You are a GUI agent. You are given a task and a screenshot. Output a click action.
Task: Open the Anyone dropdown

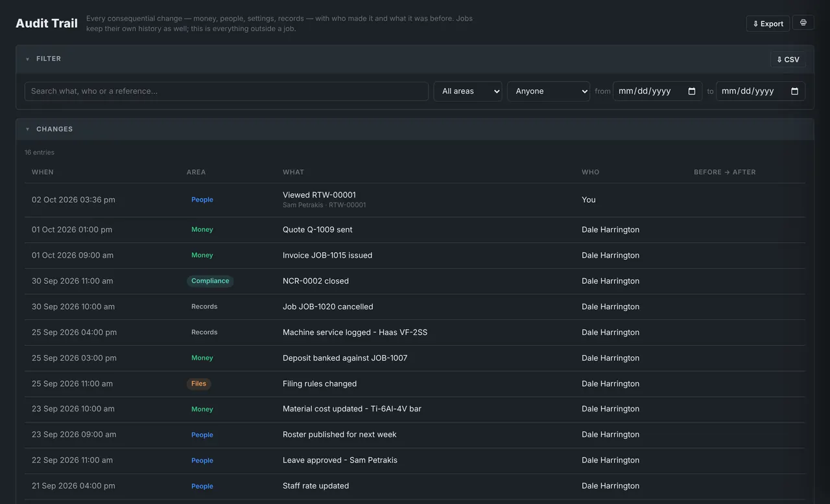pyautogui.click(x=549, y=91)
